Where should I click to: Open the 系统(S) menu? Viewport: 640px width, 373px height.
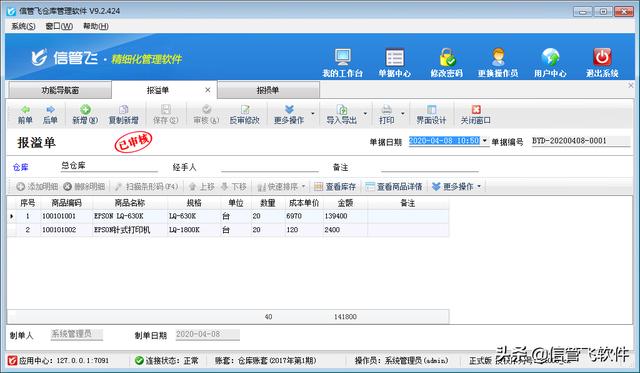click(x=23, y=26)
